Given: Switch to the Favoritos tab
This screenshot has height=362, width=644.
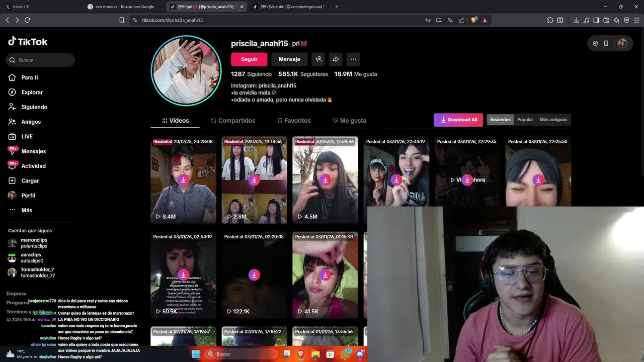Looking at the screenshot, I should coord(294,121).
